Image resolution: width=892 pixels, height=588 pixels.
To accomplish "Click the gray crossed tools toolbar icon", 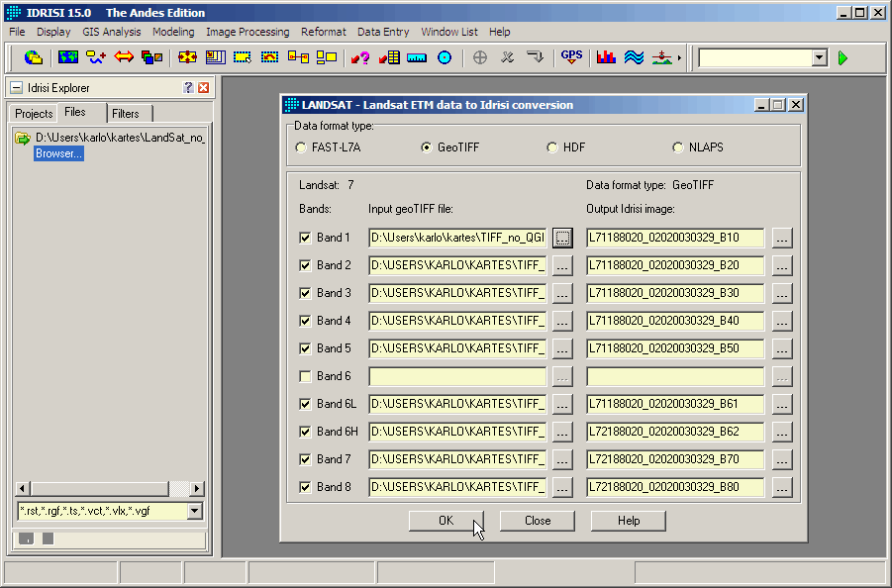I will coord(508,57).
